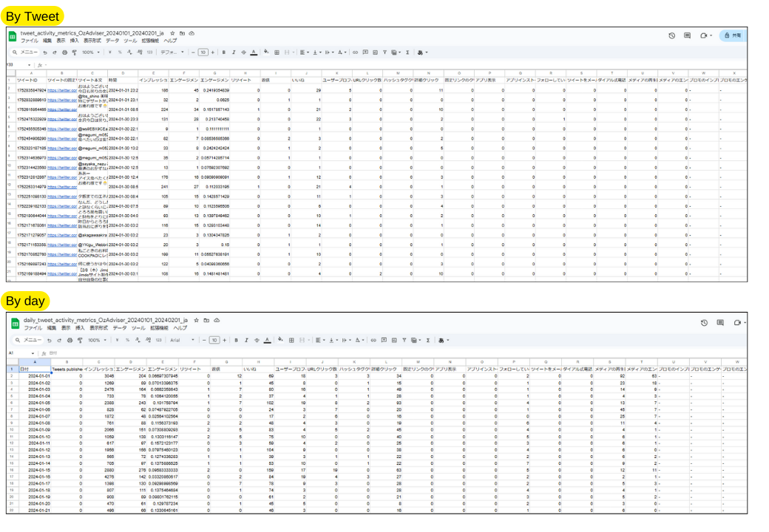Click the functions sigma icon in daily spreadsheet
769x532 pixels.
[428, 341]
